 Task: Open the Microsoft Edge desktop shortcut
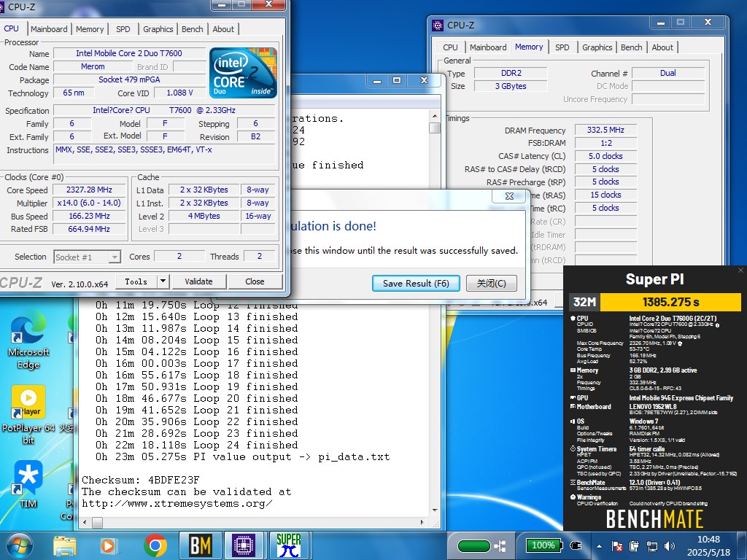[28, 339]
